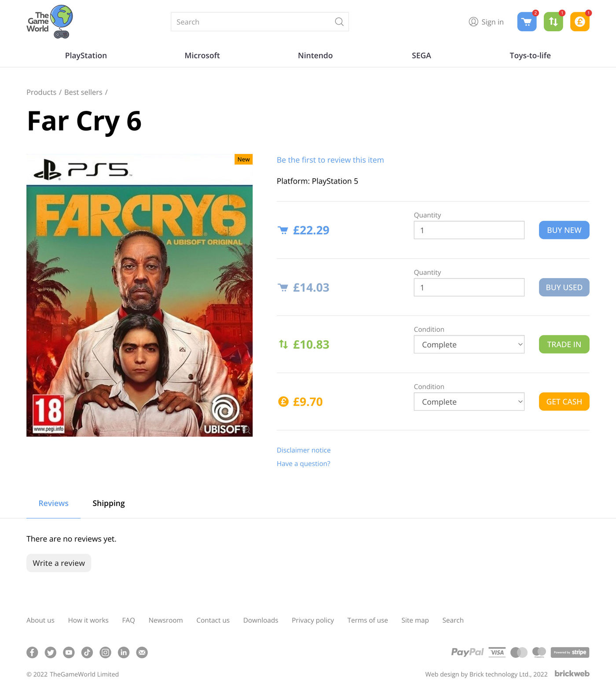616x690 pixels.
Task: Open the orange cash pound icon
Action: [579, 22]
